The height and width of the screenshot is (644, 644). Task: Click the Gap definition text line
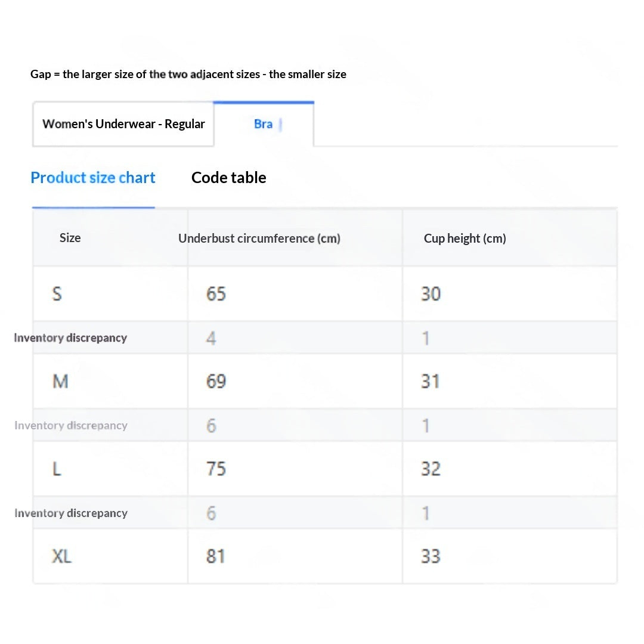point(188,75)
